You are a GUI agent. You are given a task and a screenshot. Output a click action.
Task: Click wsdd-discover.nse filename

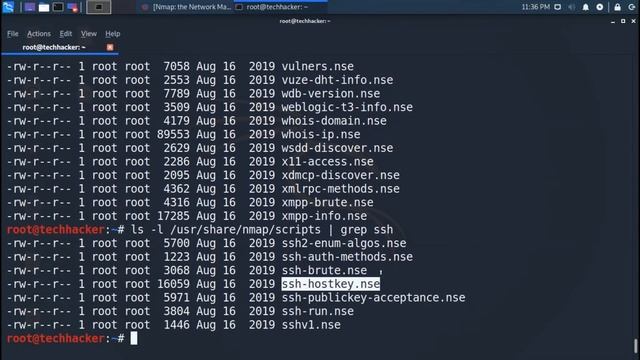pos(337,148)
